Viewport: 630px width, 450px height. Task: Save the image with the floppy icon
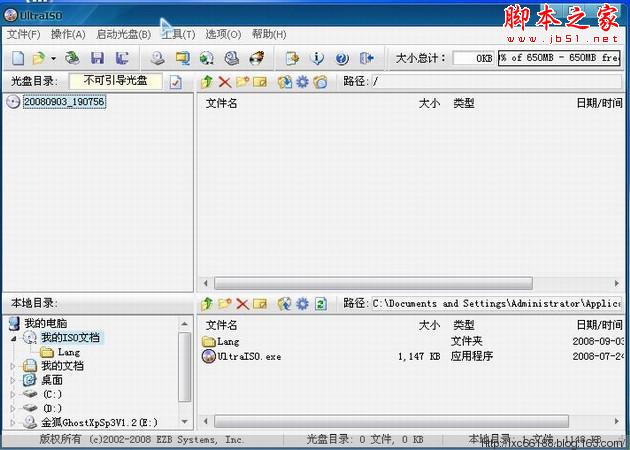(97, 59)
